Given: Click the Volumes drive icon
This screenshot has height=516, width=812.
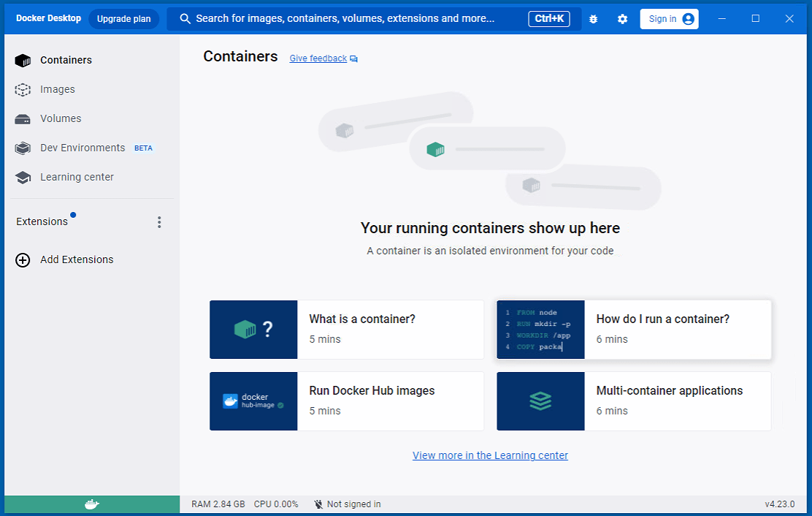Looking at the screenshot, I should tap(23, 119).
